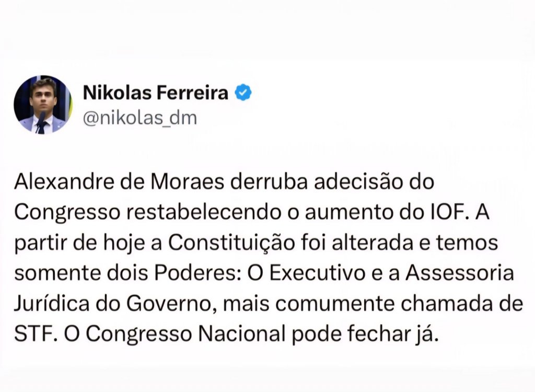Click Nikolas Ferreira's round profile picture
The width and height of the screenshot is (535, 392).
point(43,105)
